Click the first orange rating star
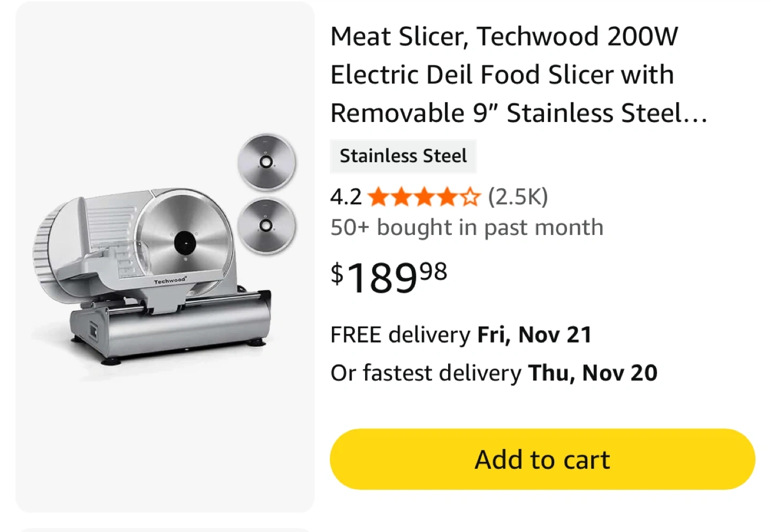The height and width of the screenshot is (532, 771). (x=379, y=197)
